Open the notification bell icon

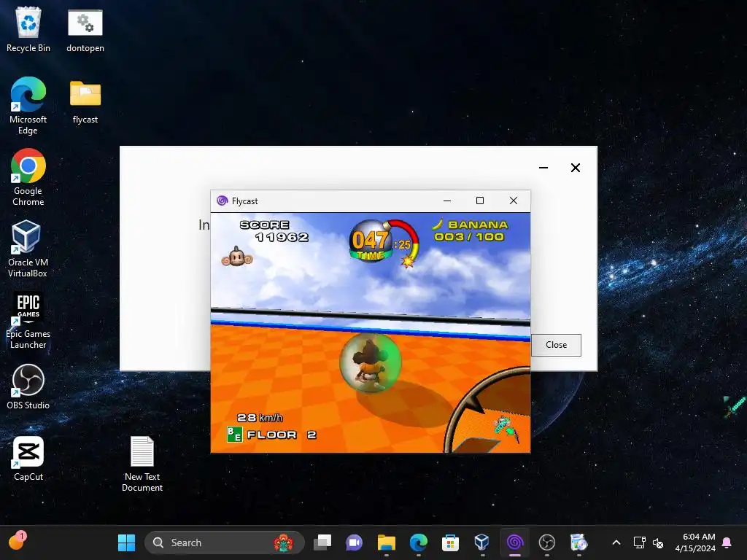point(727,542)
